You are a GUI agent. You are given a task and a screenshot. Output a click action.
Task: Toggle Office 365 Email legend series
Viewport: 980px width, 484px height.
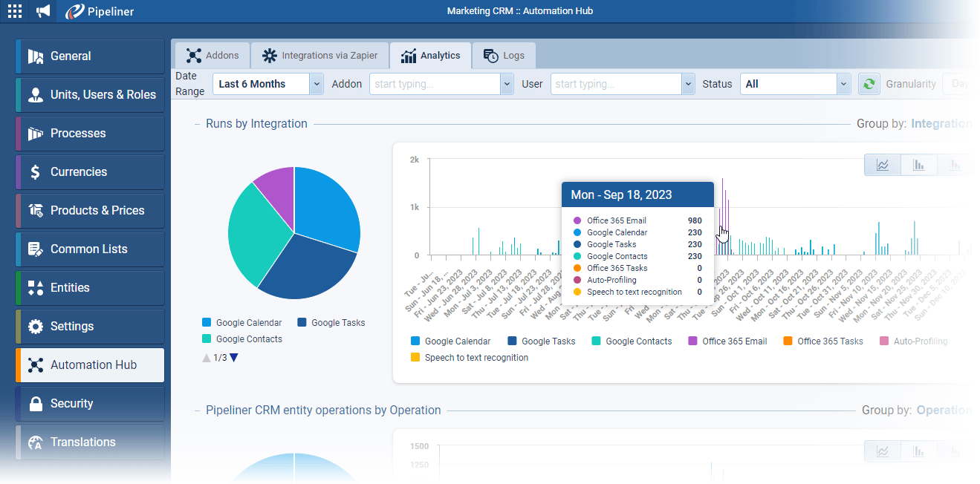pyautogui.click(x=727, y=341)
